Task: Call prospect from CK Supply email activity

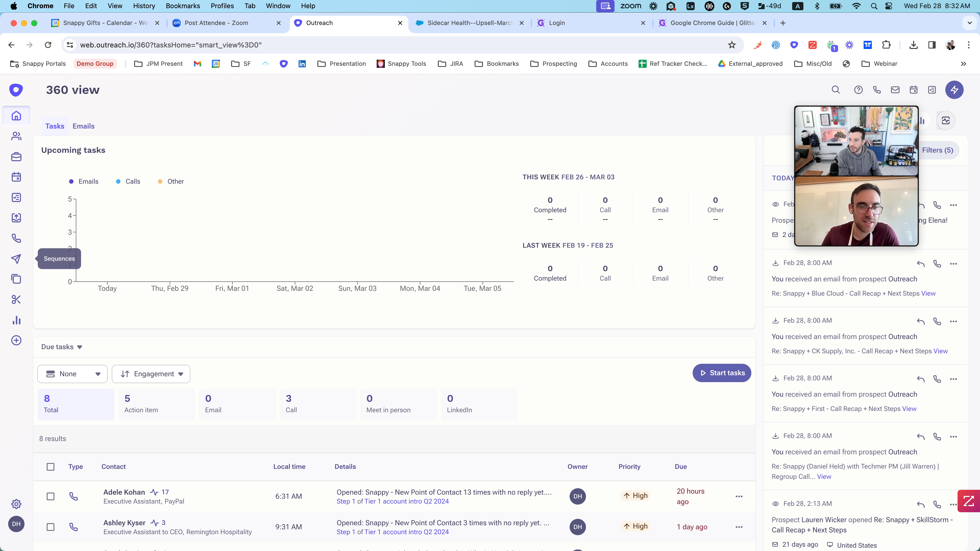Action: pyautogui.click(x=937, y=322)
